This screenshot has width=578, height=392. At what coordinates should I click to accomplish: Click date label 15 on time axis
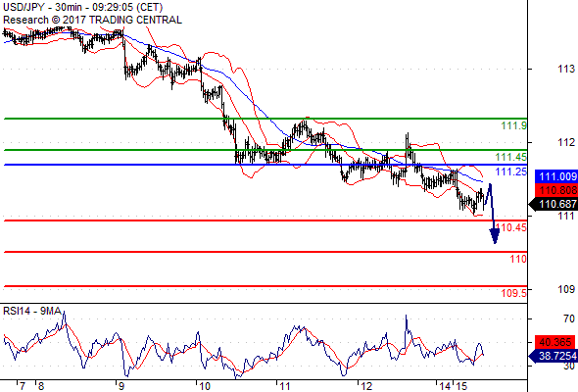coord(461,386)
